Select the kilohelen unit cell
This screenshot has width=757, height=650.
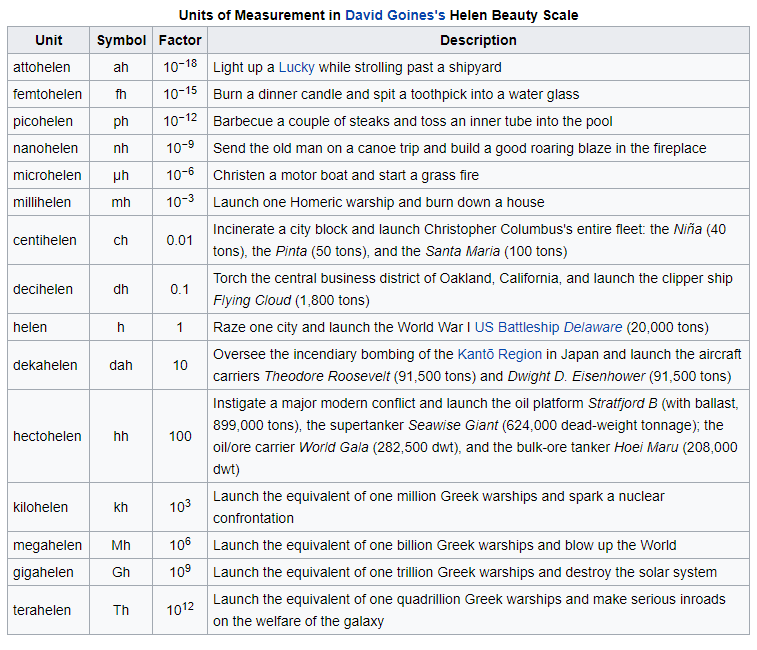[x=41, y=507]
